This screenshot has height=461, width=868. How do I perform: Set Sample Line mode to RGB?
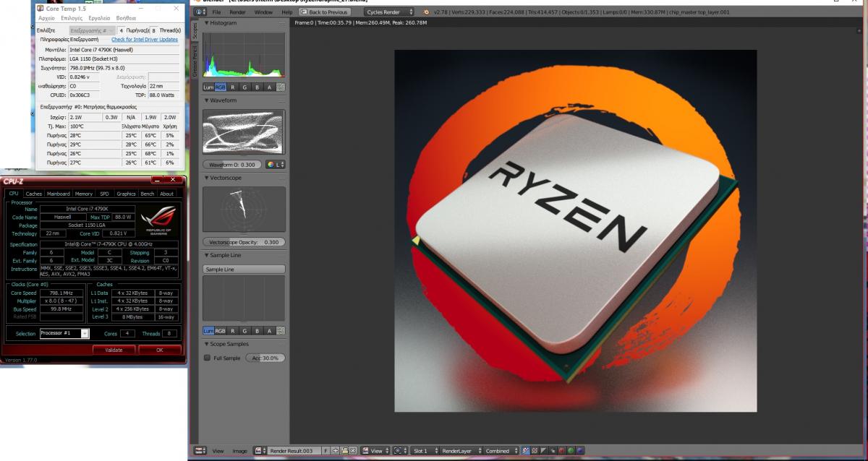coord(221,330)
